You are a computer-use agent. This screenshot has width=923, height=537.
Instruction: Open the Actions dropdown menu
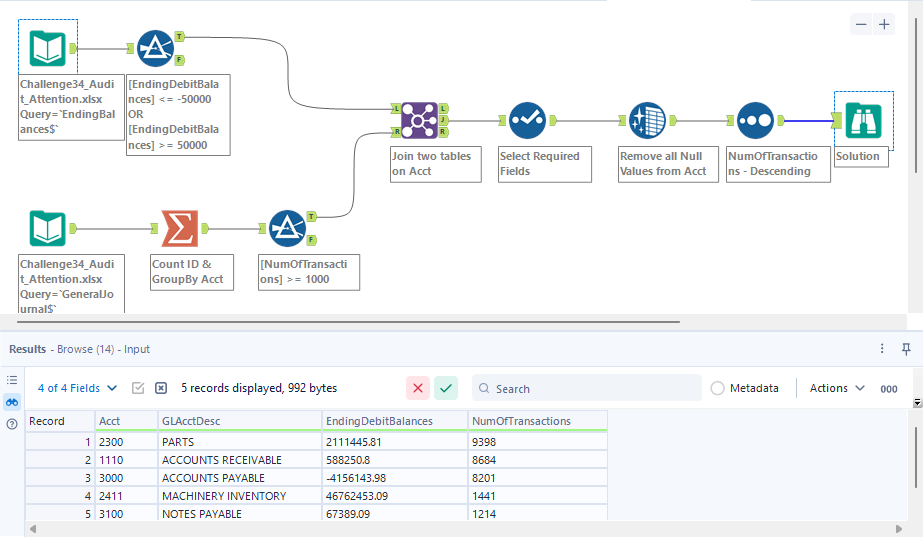[837, 388]
